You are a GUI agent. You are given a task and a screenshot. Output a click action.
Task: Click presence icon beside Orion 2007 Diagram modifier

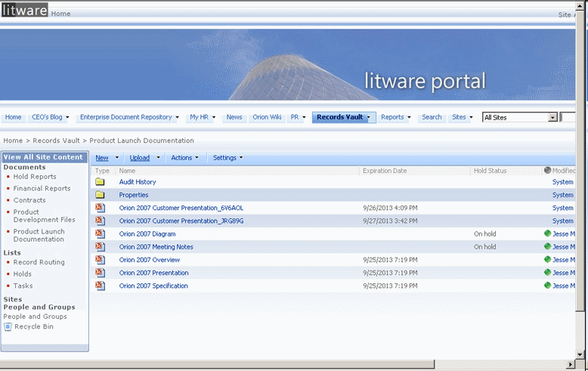pos(547,234)
